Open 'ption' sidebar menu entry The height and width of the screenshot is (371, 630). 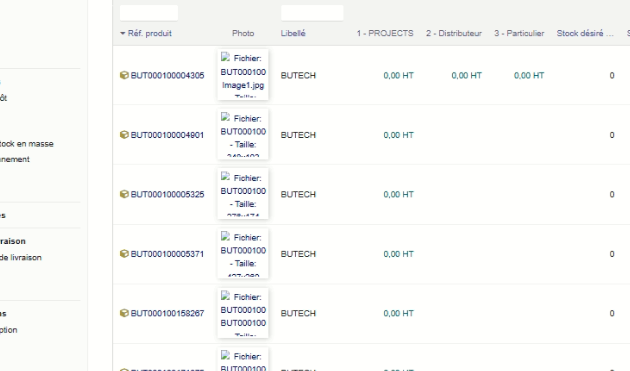(8, 330)
